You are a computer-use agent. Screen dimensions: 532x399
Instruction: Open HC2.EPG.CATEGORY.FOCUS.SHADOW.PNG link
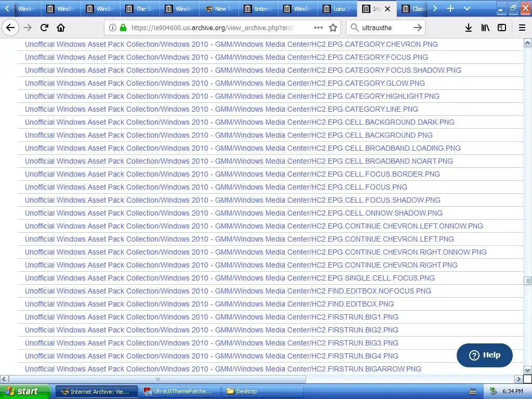243,70
